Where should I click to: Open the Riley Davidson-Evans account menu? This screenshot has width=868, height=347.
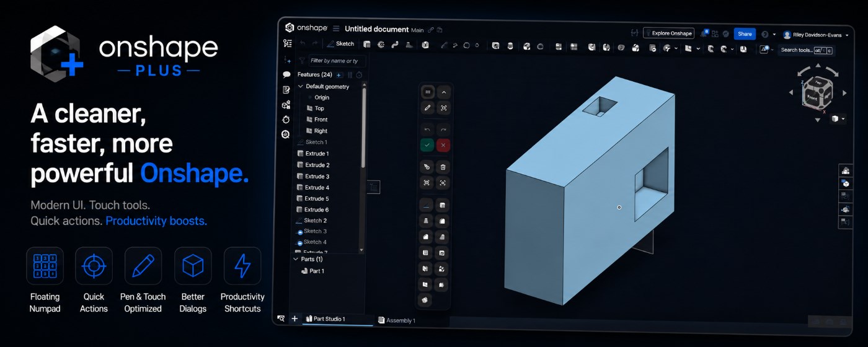tap(816, 35)
